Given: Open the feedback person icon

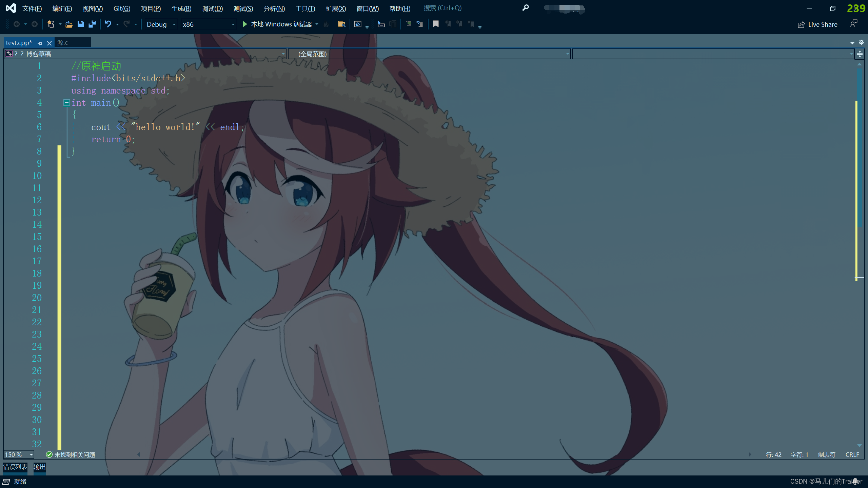Looking at the screenshot, I should pos(853,24).
